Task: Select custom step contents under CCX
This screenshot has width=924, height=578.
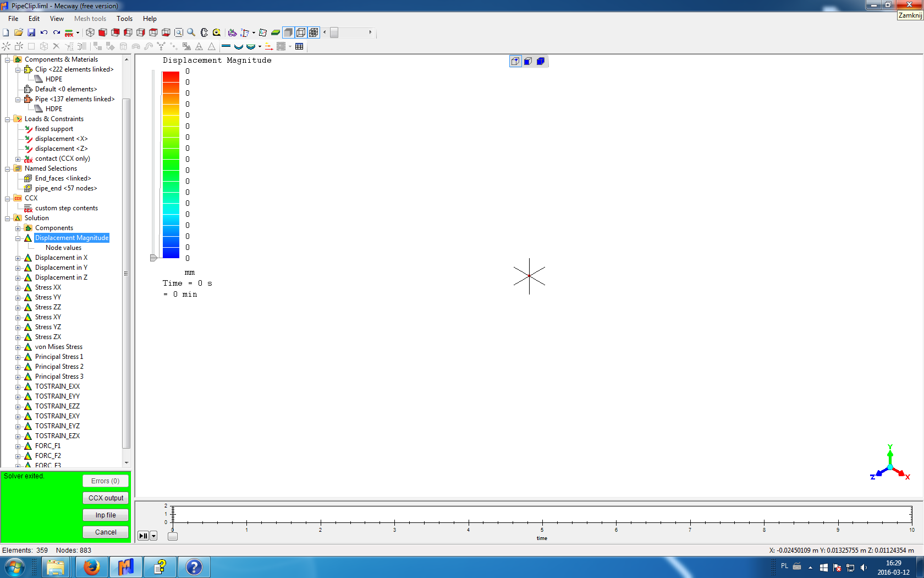Action: pyautogui.click(x=67, y=208)
